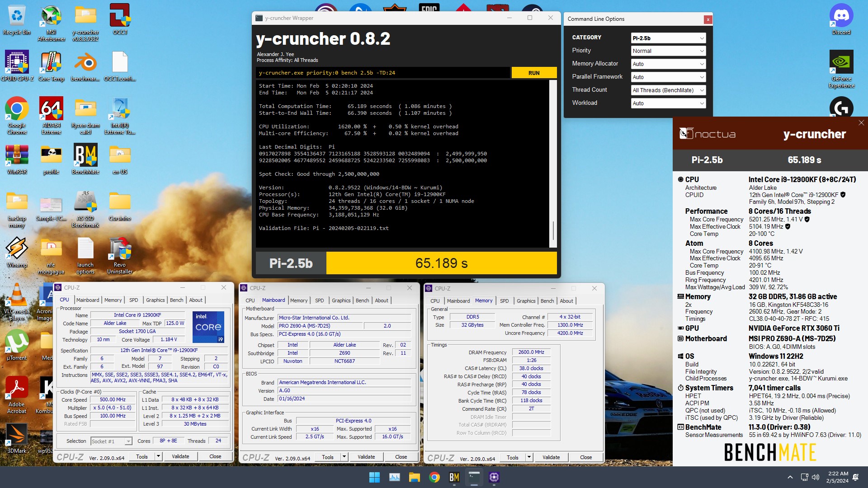Open Bench tab in first CPU-Z window
Screen dimensions: 868x488
pos(176,300)
